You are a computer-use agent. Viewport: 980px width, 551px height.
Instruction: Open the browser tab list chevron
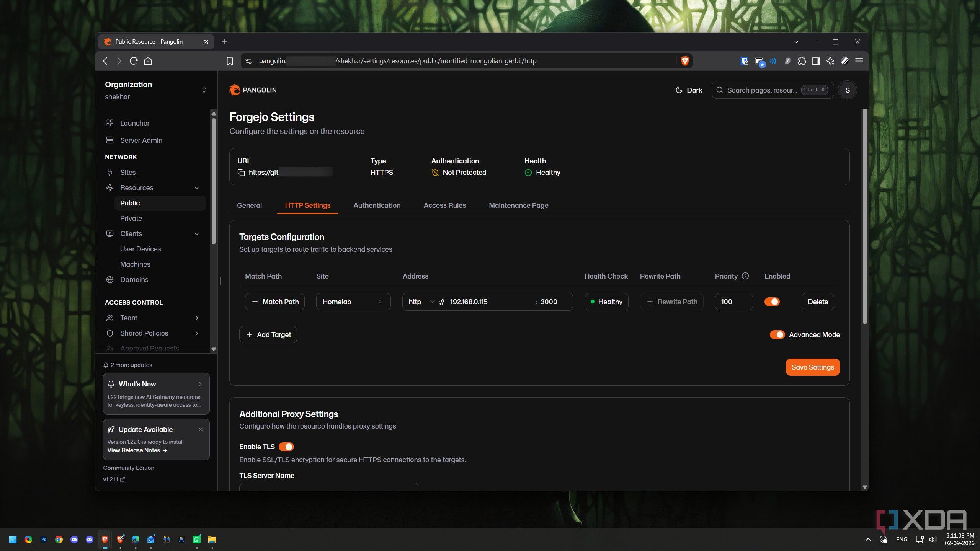coord(796,42)
